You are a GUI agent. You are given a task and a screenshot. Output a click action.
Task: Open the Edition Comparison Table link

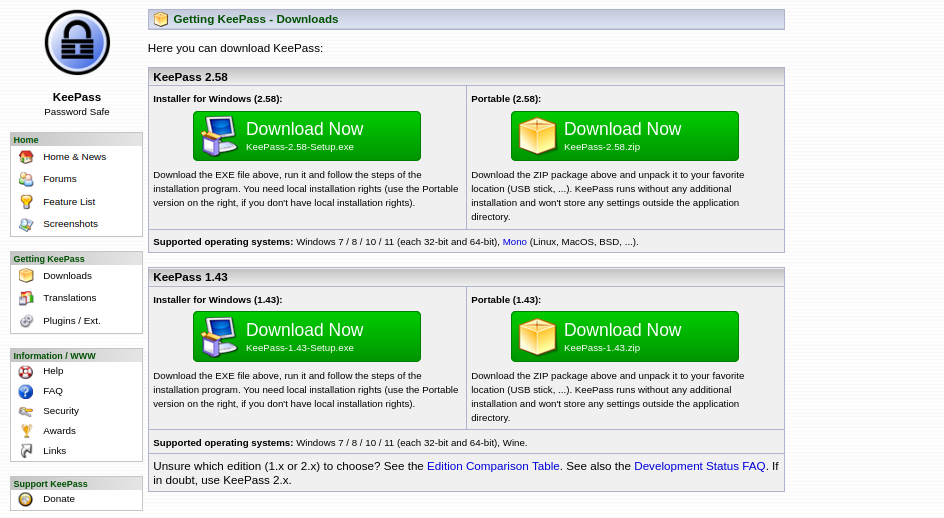coord(493,466)
